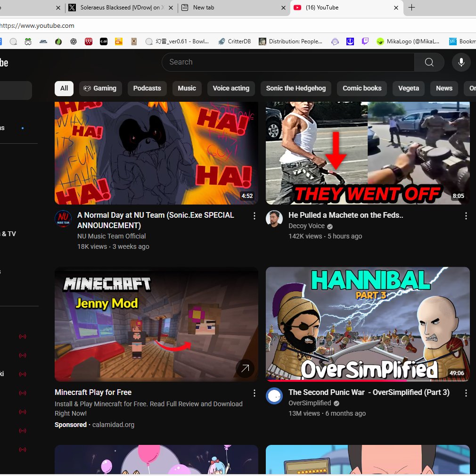Image resolution: width=476 pixels, height=476 pixels.
Task: Click the browser address bar URL
Action: [37, 26]
